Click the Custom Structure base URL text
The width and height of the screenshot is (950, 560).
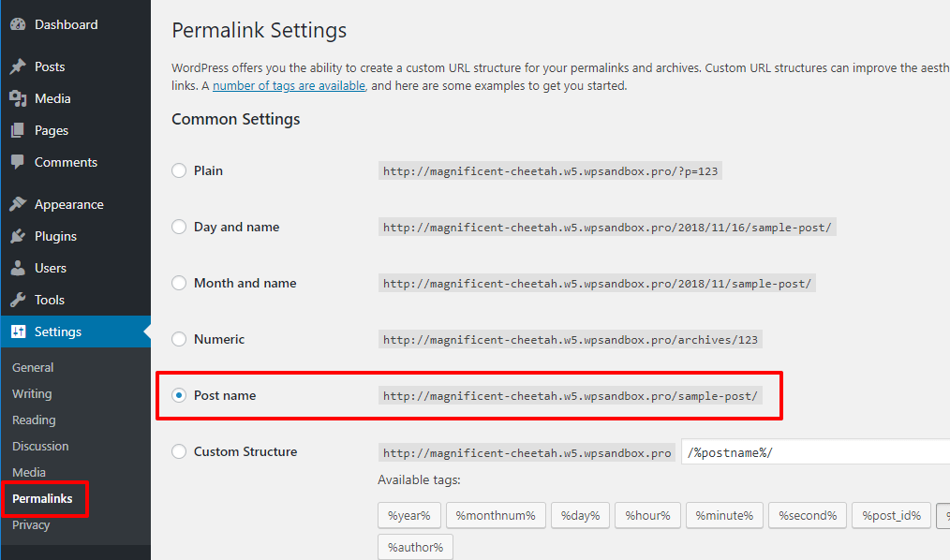click(527, 453)
